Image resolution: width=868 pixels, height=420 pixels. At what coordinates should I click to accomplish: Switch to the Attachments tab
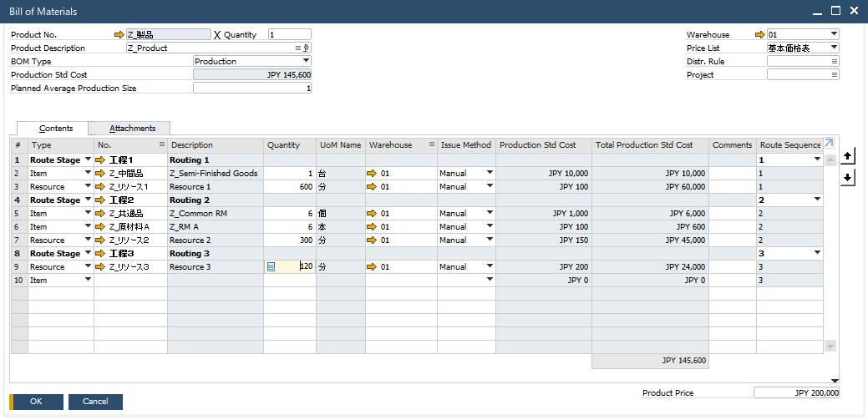pos(132,129)
